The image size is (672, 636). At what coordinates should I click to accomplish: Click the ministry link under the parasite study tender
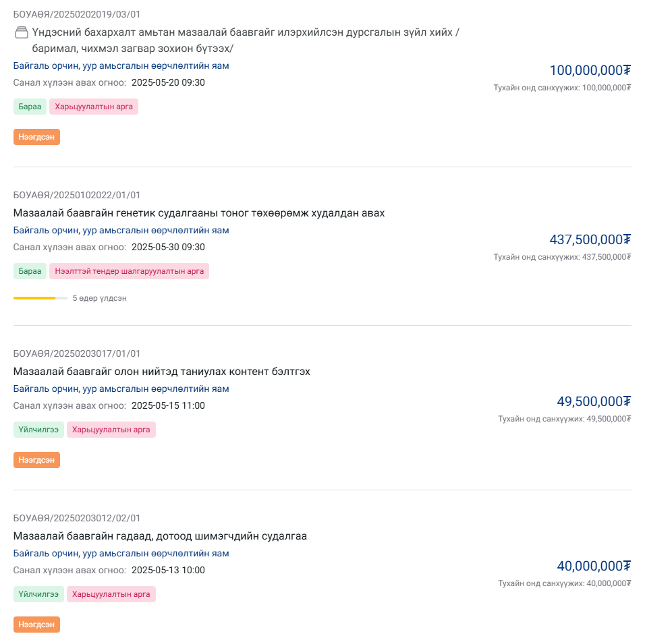[121, 553]
